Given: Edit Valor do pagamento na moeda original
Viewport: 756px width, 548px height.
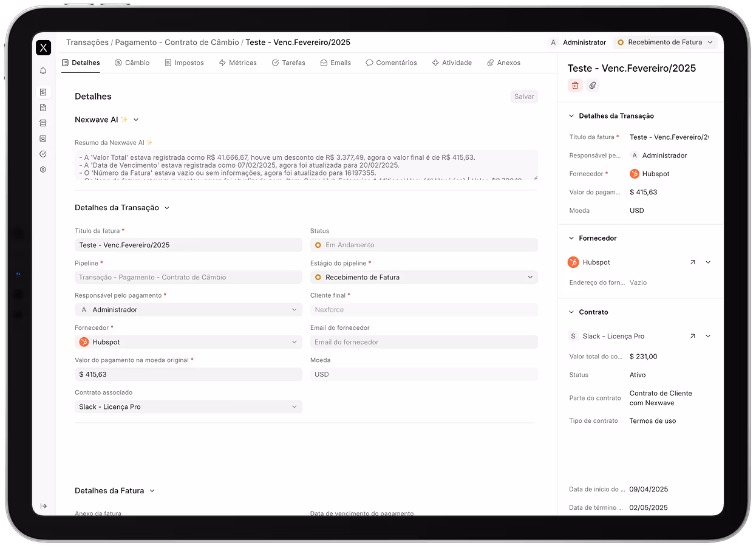Looking at the screenshot, I should 188,374.
